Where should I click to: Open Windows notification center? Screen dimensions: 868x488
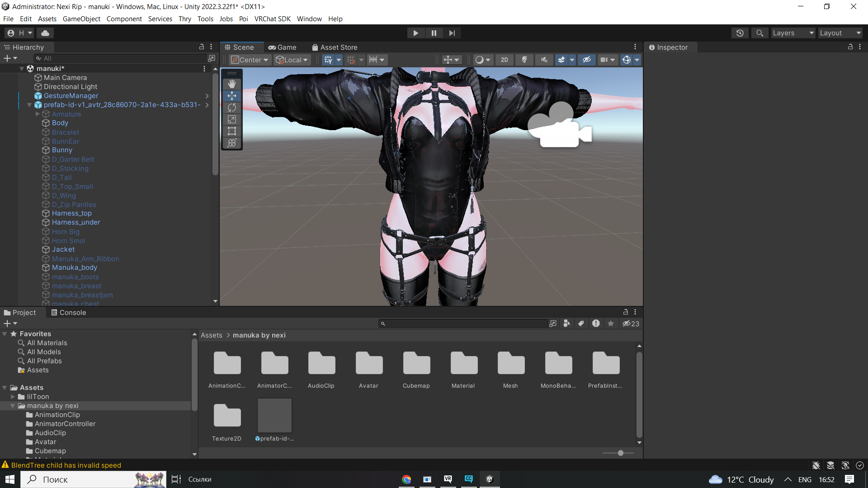pyautogui.click(x=849, y=479)
